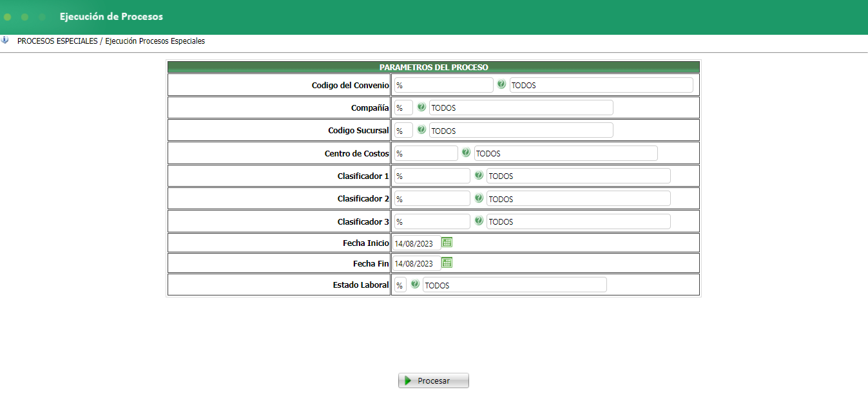Click the Centro de Costos label
The image size is (868, 403).
357,153
